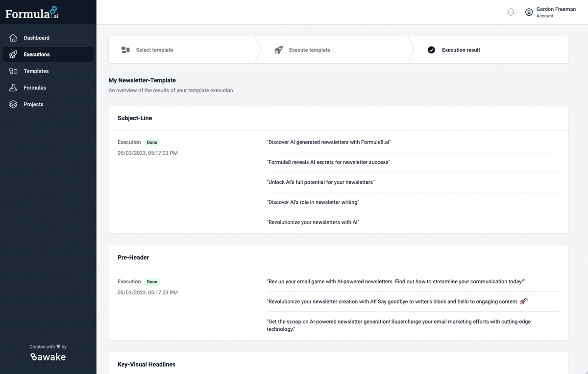588x374 pixels.
Task: Click Key-Visual Headlines card title
Action: click(147, 364)
